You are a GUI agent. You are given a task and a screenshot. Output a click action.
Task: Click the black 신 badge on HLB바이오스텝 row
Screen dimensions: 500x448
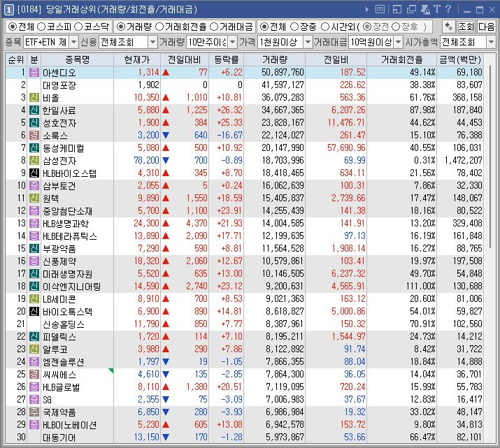click(x=34, y=173)
